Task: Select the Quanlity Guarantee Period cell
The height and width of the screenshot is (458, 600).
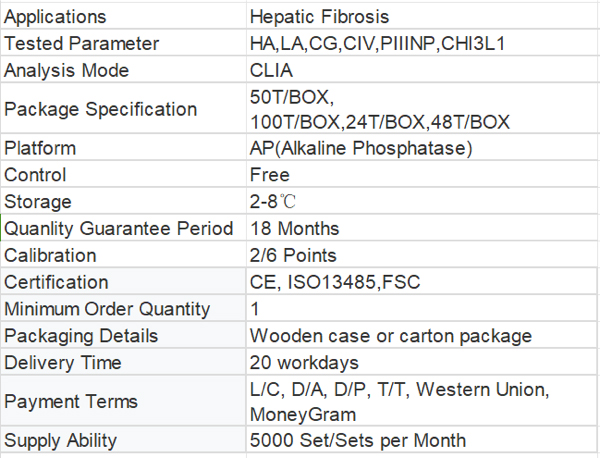Action: point(124,228)
